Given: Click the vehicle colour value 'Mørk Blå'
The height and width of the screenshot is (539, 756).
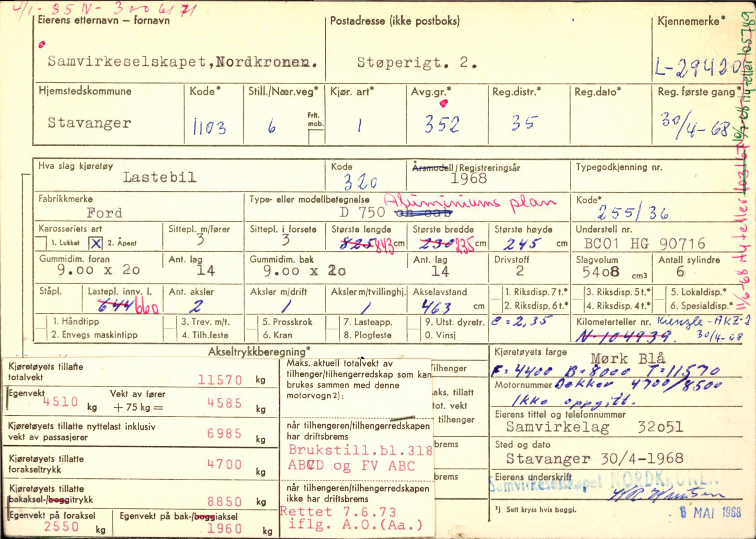Looking at the screenshot, I should pyautogui.click(x=628, y=358).
